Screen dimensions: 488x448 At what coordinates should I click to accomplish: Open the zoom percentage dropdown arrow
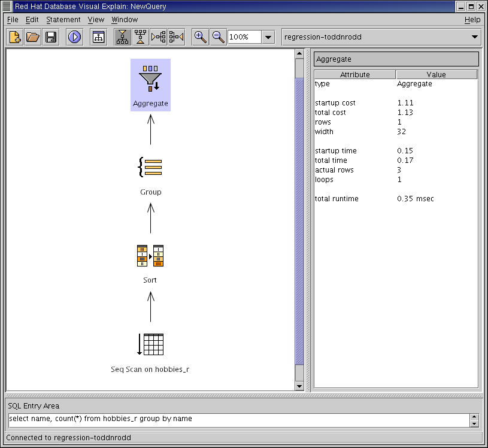[269, 37]
